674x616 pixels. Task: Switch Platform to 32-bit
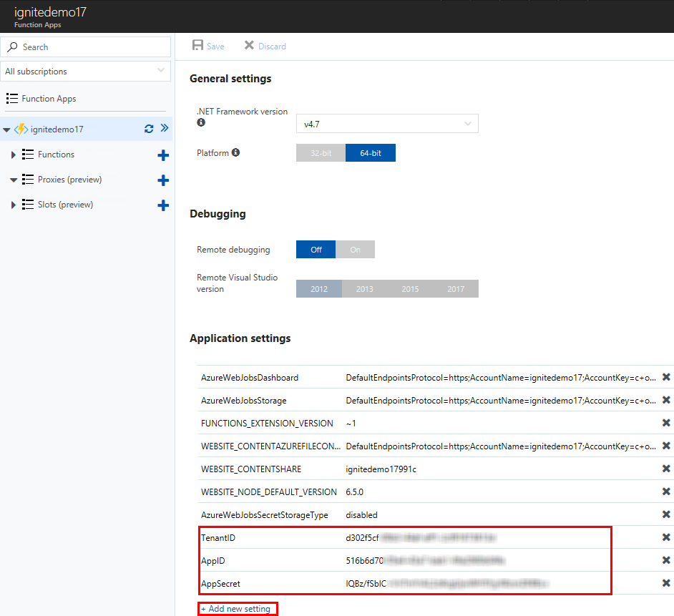[321, 153]
